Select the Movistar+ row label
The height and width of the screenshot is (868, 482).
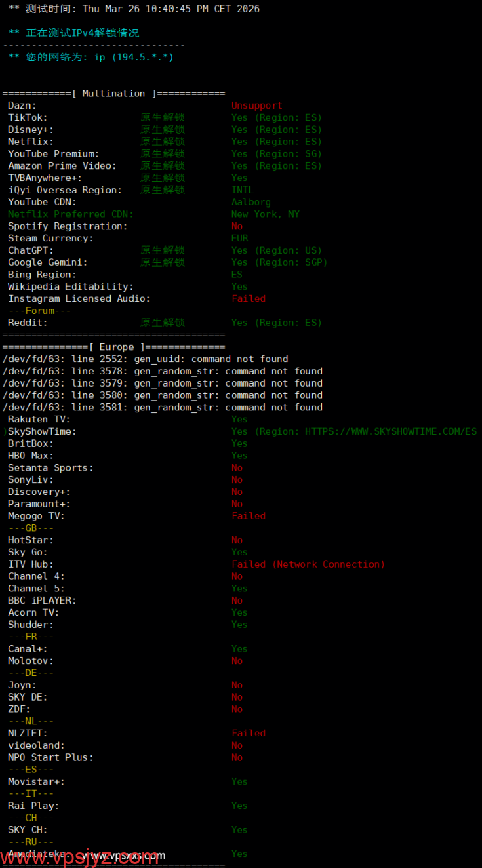pyautogui.click(x=37, y=782)
